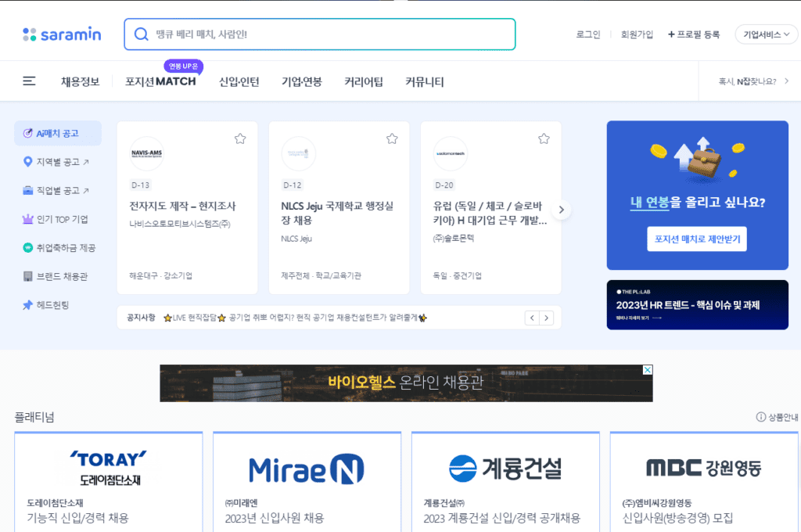Open the 기업·연봉 menu

tap(302, 82)
